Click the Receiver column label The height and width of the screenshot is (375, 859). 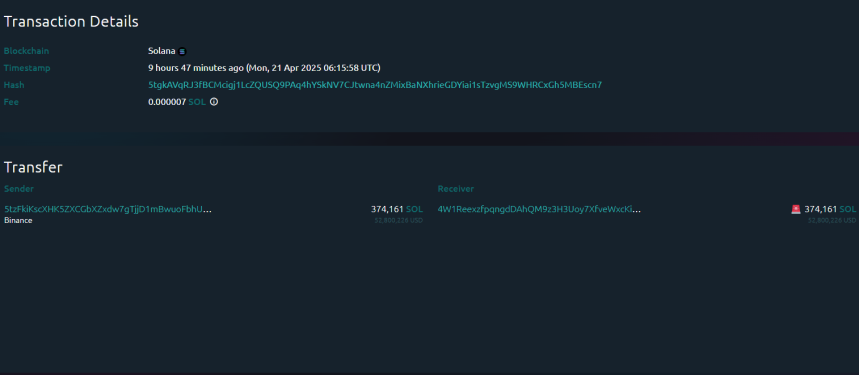pyautogui.click(x=456, y=189)
